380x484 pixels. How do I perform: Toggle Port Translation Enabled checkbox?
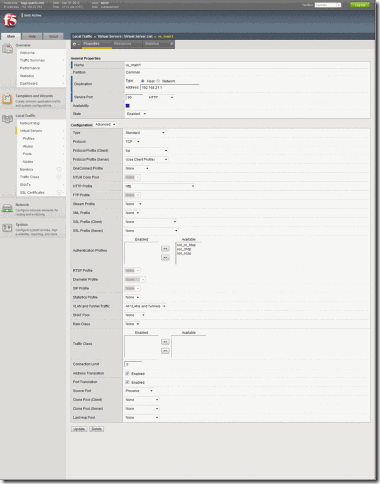tap(127, 382)
